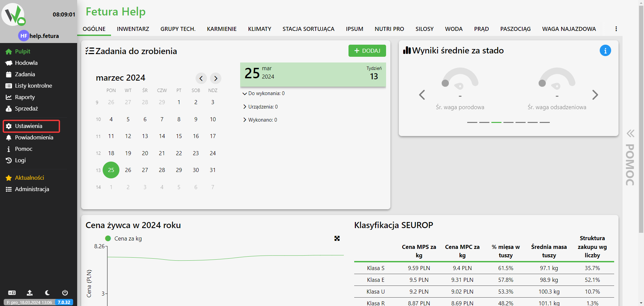The image size is (644, 306).
Task: Click the upload icon in sidebar footer
Action: (30, 293)
